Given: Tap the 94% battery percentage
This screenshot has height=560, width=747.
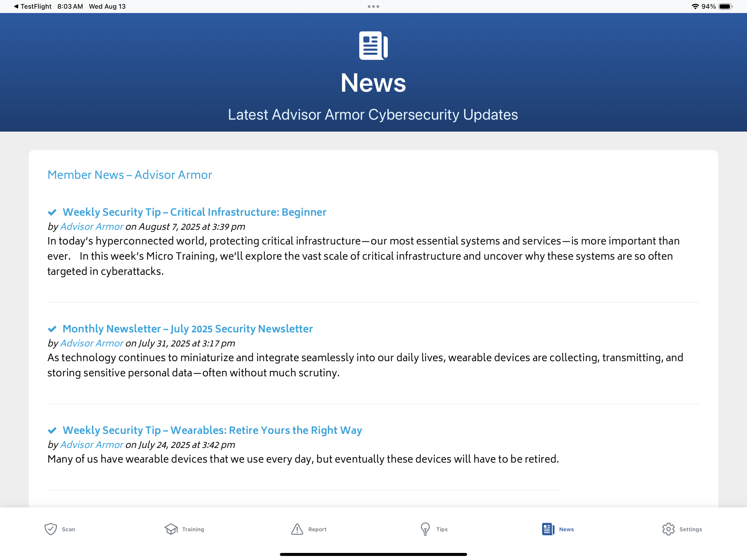Looking at the screenshot, I should (708, 7).
